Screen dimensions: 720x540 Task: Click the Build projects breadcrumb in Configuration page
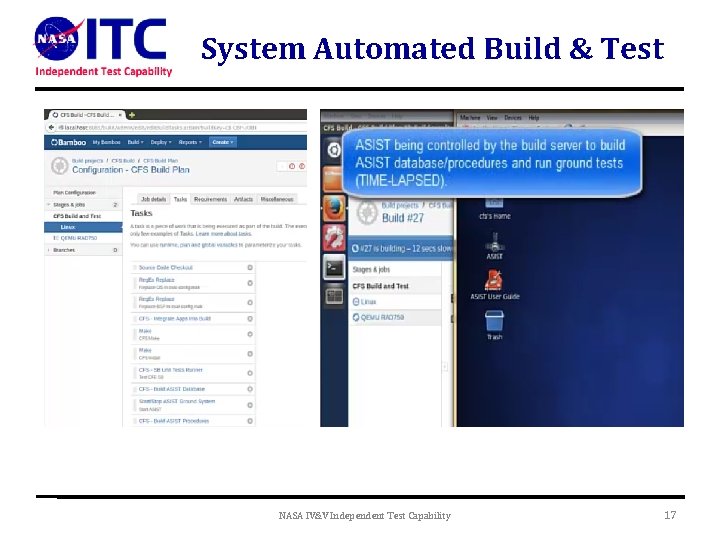87,161
